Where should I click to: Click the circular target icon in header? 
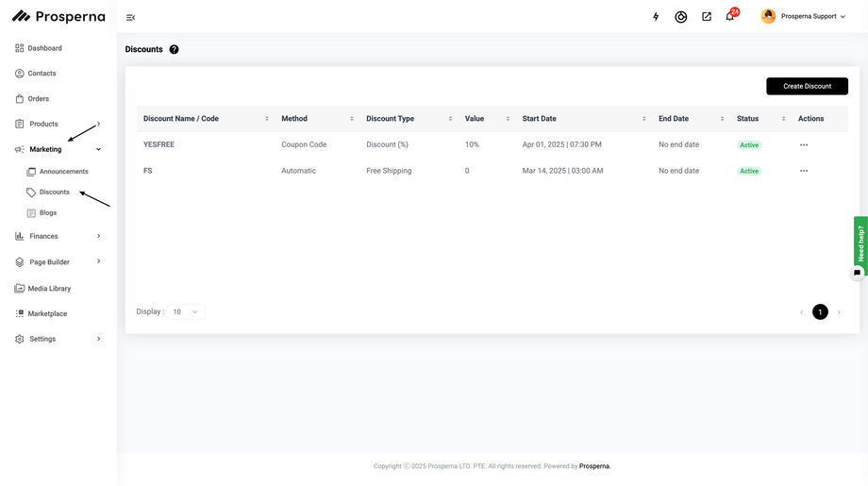(x=681, y=17)
